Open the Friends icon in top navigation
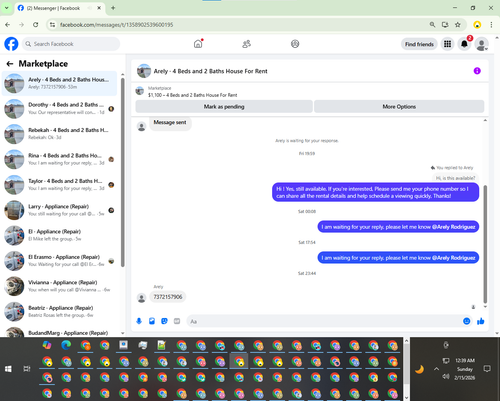This screenshot has height=401, width=500. coord(246,44)
